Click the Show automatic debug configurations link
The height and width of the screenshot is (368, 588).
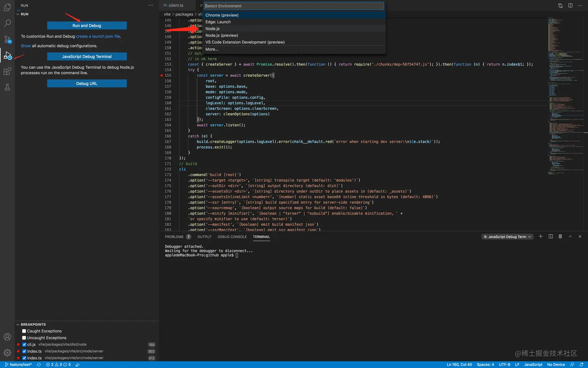click(26, 46)
